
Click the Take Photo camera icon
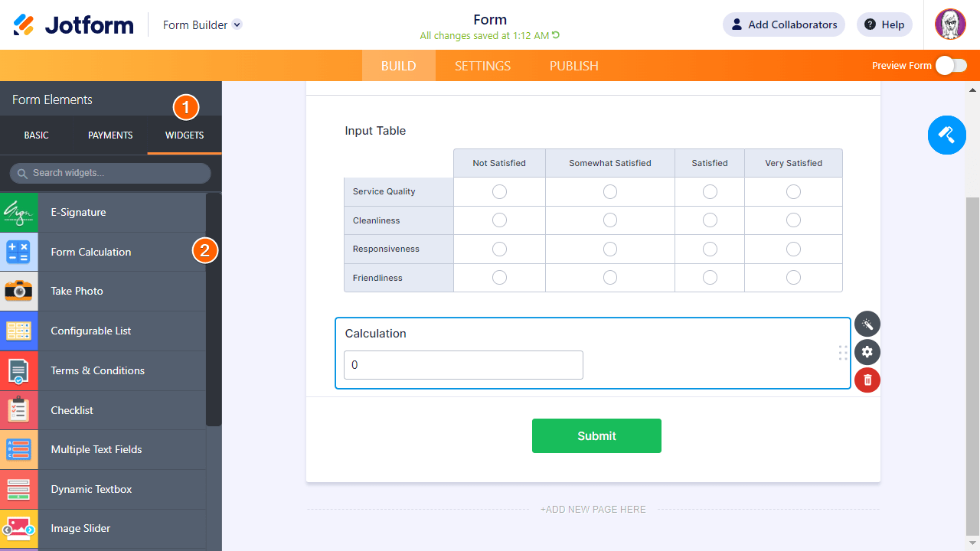(18, 291)
